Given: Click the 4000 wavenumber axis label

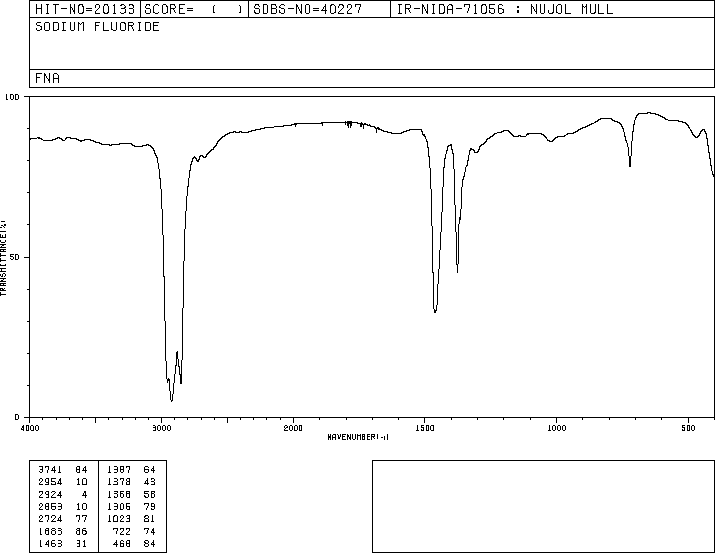Looking at the screenshot, I should point(30,428).
